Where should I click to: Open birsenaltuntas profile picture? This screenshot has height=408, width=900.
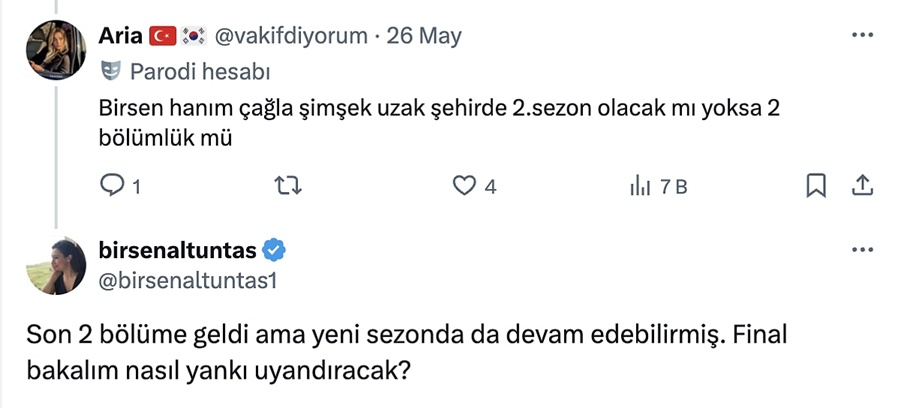point(55,267)
